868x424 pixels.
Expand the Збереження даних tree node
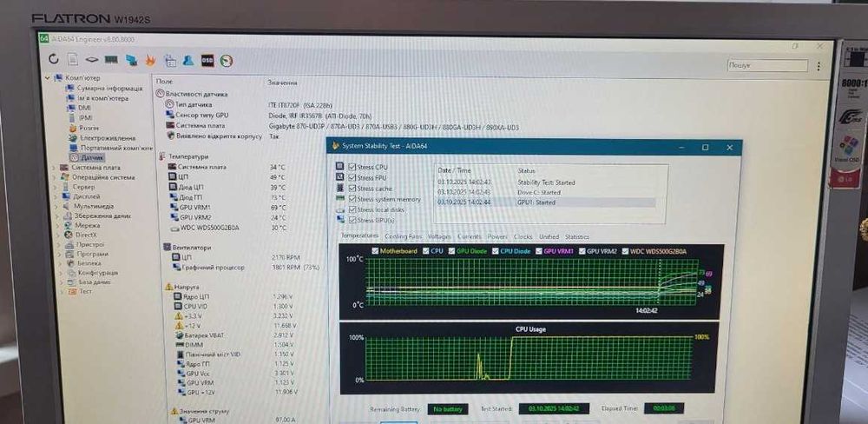point(56,215)
